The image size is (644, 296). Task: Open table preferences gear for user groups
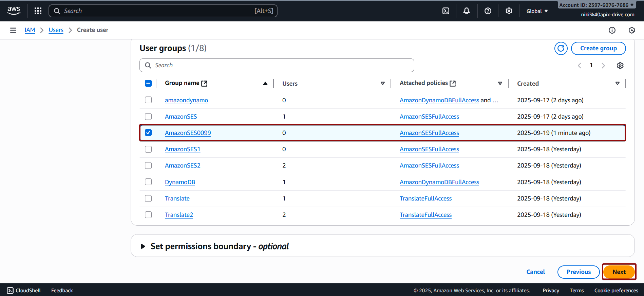point(620,66)
